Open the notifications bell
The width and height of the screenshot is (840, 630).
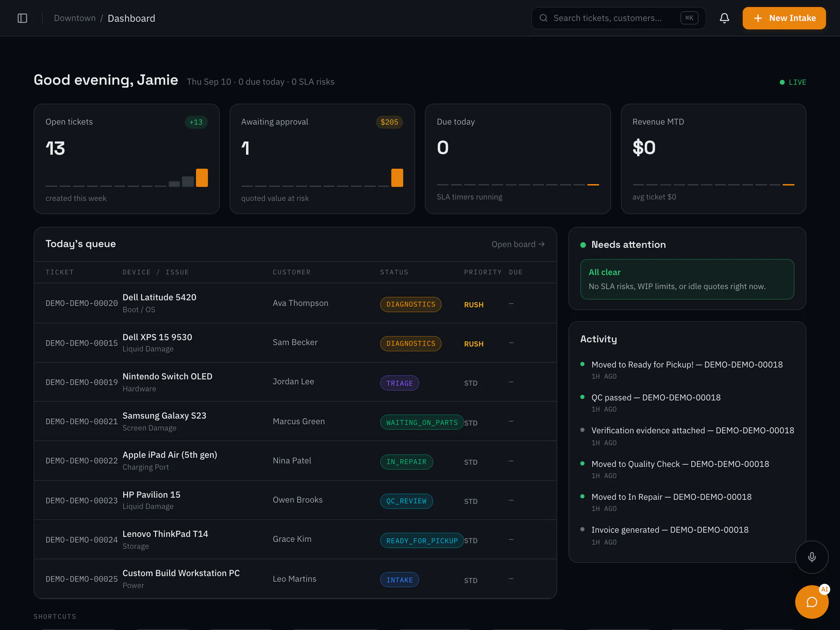[x=724, y=18]
